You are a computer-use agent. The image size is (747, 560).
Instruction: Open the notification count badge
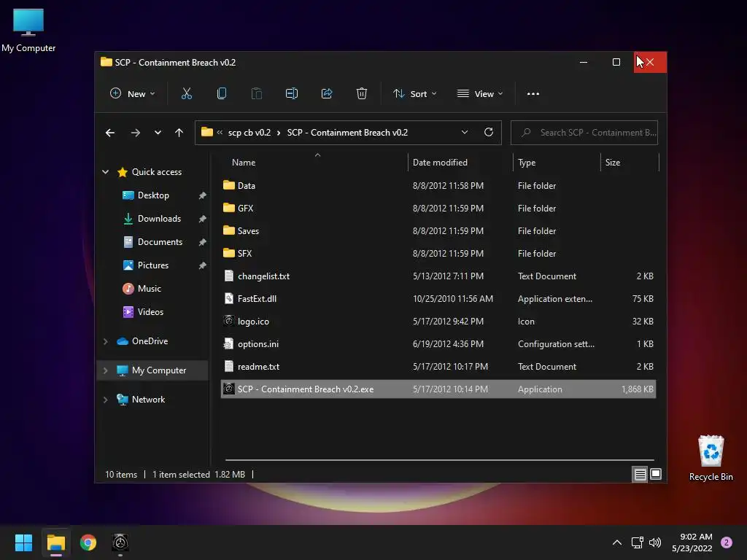(x=727, y=542)
